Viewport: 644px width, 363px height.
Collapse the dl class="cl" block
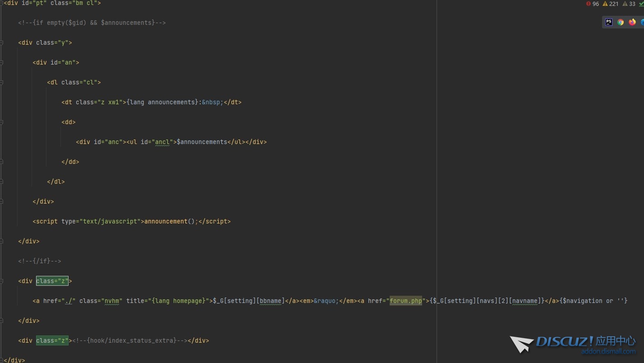pos(2,83)
